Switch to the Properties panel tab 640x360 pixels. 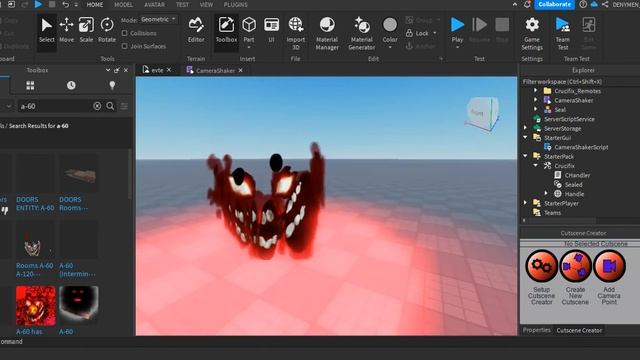coord(536,330)
